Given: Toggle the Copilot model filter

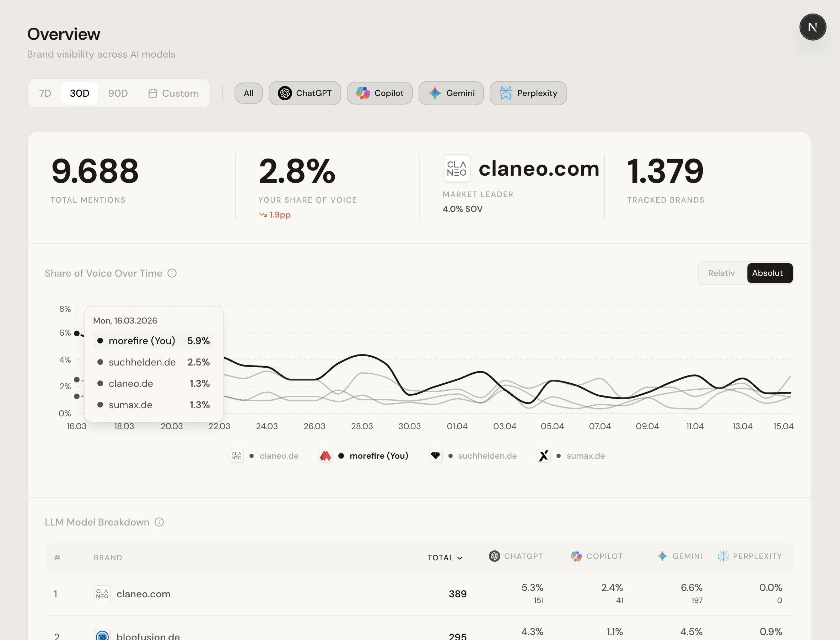Looking at the screenshot, I should 379,93.
